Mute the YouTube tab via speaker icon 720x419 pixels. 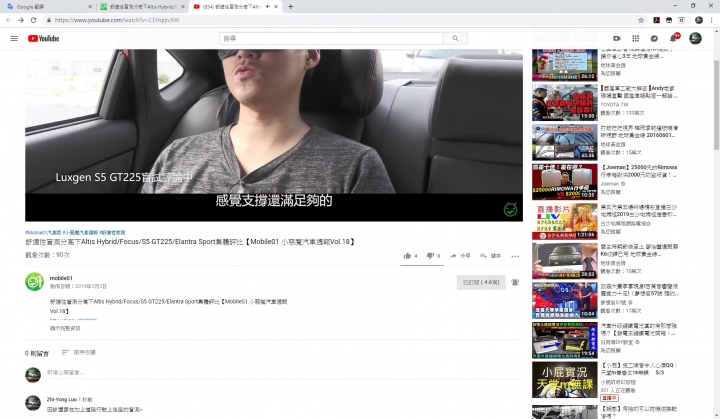pyautogui.click(x=268, y=7)
